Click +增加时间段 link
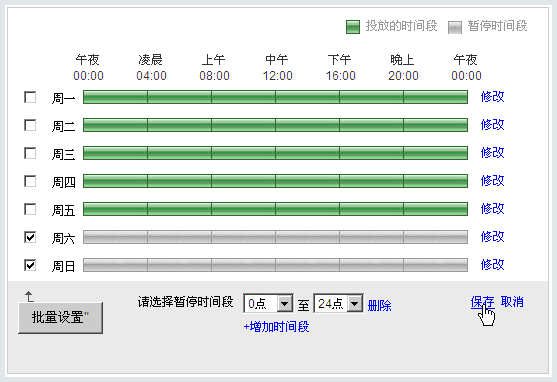The width and height of the screenshot is (557, 382). pos(276,327)
